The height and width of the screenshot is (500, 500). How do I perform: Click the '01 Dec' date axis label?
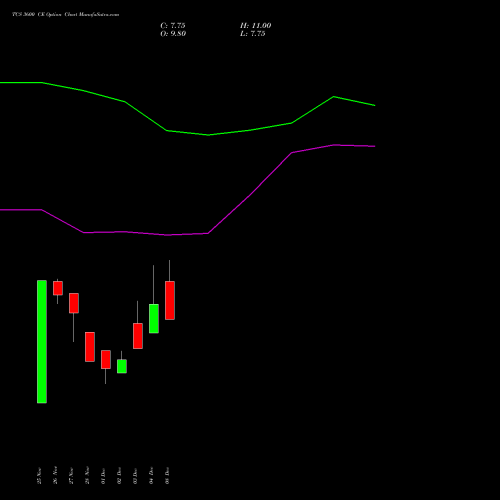pos(103,476)
